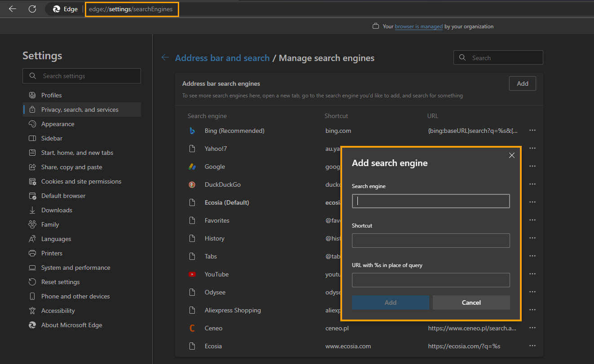Screen dimensions: 594x364
Task: Open more options for Favorites row
Action: tap(532, 220)
